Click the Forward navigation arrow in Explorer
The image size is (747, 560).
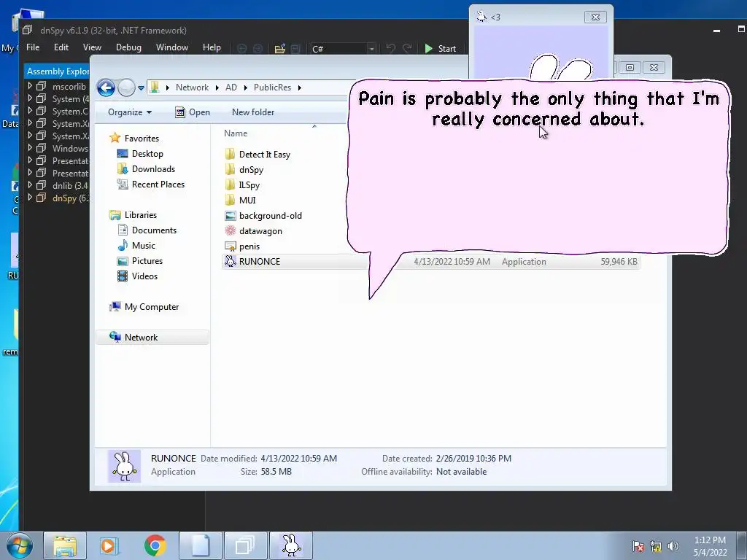(126, 87)
